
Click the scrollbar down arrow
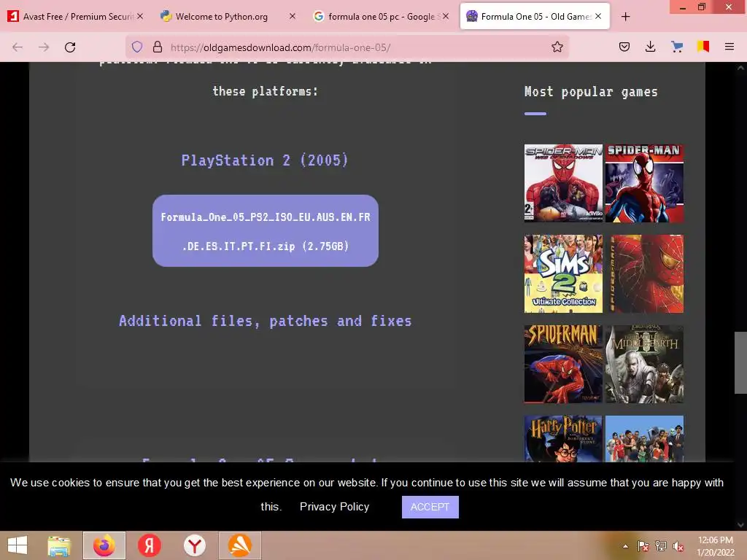click(x=740, y=525)
